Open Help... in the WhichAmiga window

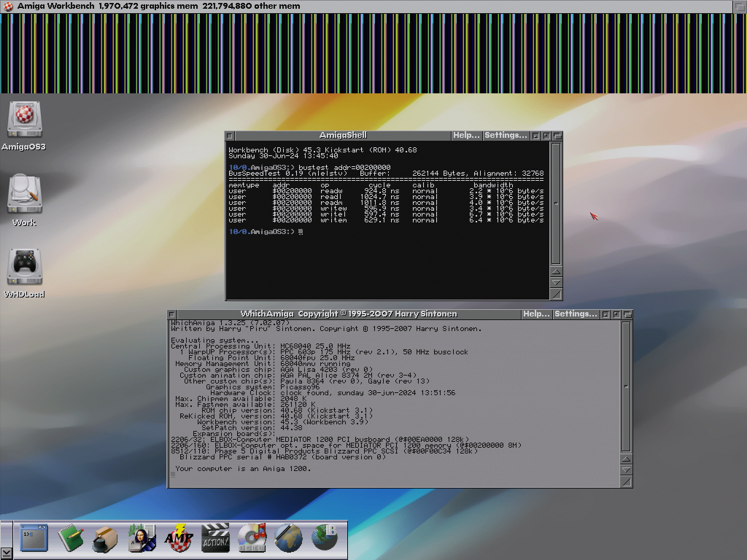click(536, 314)
